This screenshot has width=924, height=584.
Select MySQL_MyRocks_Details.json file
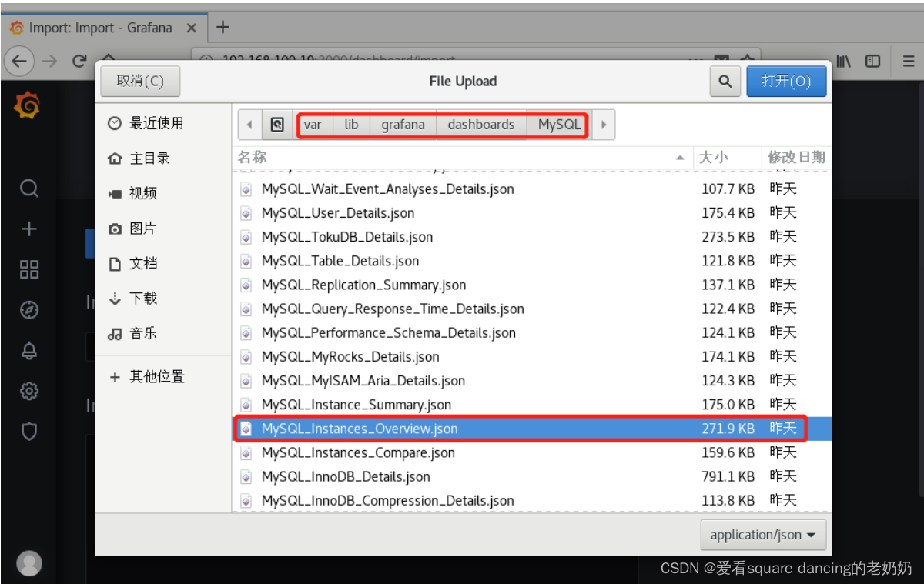[x=532, y=356]
